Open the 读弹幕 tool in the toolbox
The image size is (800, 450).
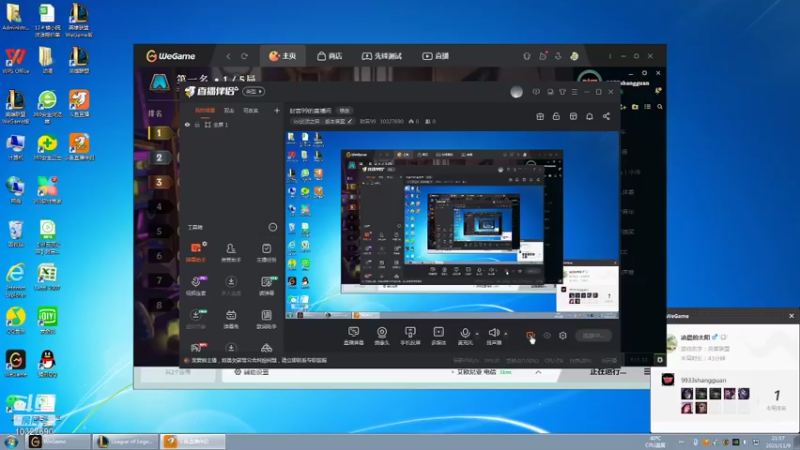(266, 286)
